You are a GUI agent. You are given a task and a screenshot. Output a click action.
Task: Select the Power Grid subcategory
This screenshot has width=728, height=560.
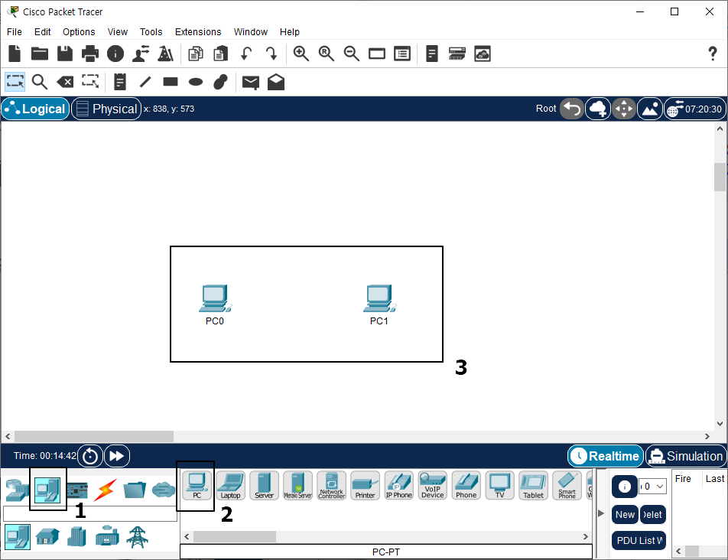[x=138, y=537]
